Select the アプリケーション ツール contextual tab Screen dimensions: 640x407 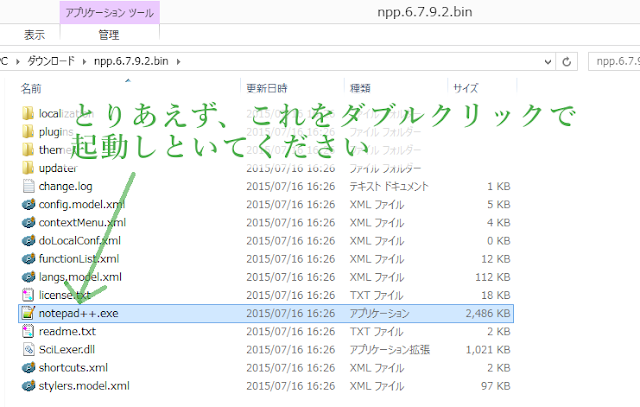click(x=109, y=13)
